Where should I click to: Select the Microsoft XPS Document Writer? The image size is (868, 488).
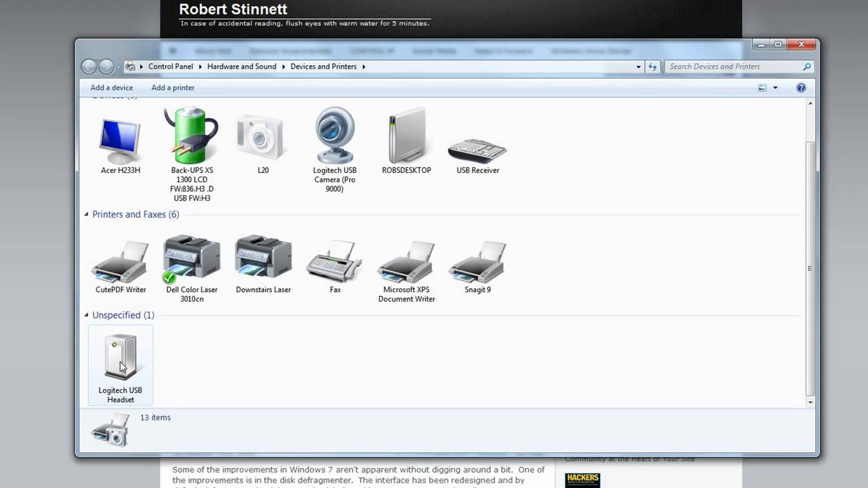[x=406, y=261]
